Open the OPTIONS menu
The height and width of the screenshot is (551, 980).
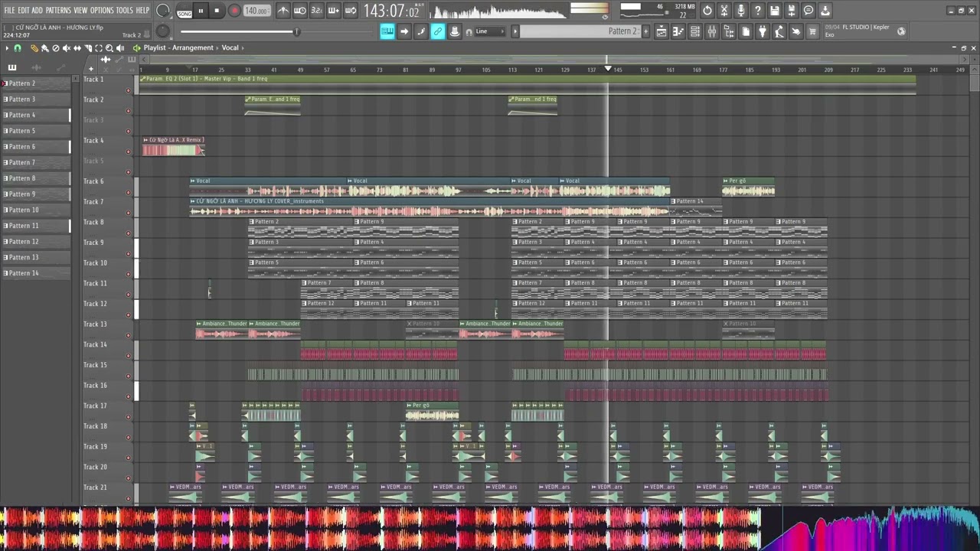(x=102, y=10)
